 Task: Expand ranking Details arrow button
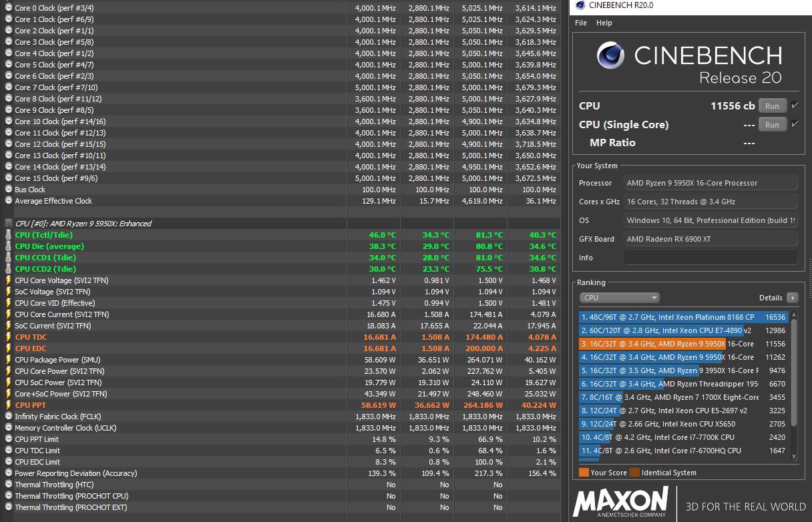[x=792, y=298]
